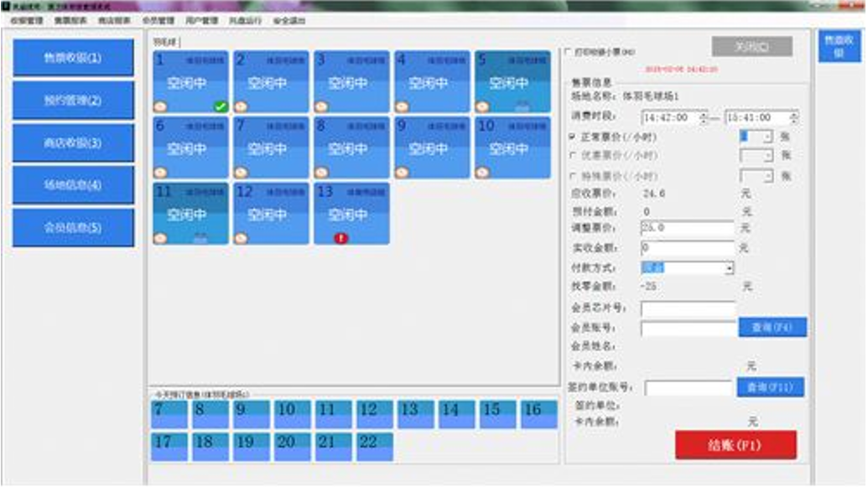Click the clock icon on court 10 tile
The image size is (868, 487).
coord(483,172)
